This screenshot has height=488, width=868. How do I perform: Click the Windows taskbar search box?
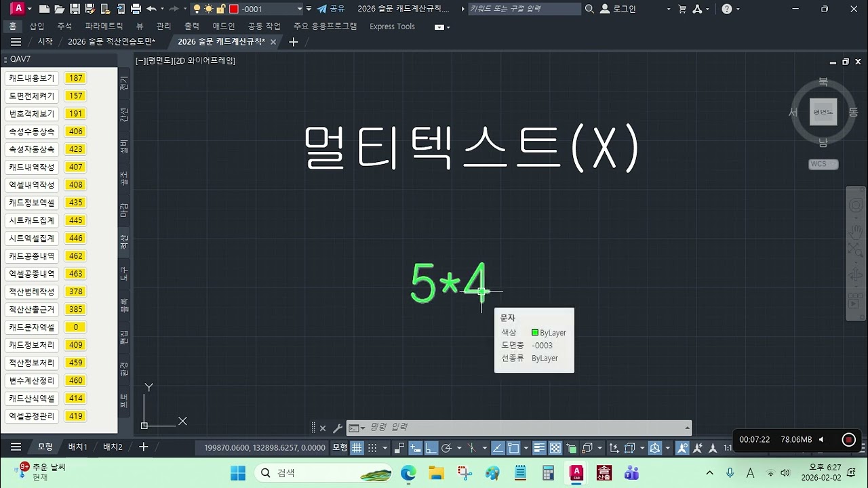[324, 472]
